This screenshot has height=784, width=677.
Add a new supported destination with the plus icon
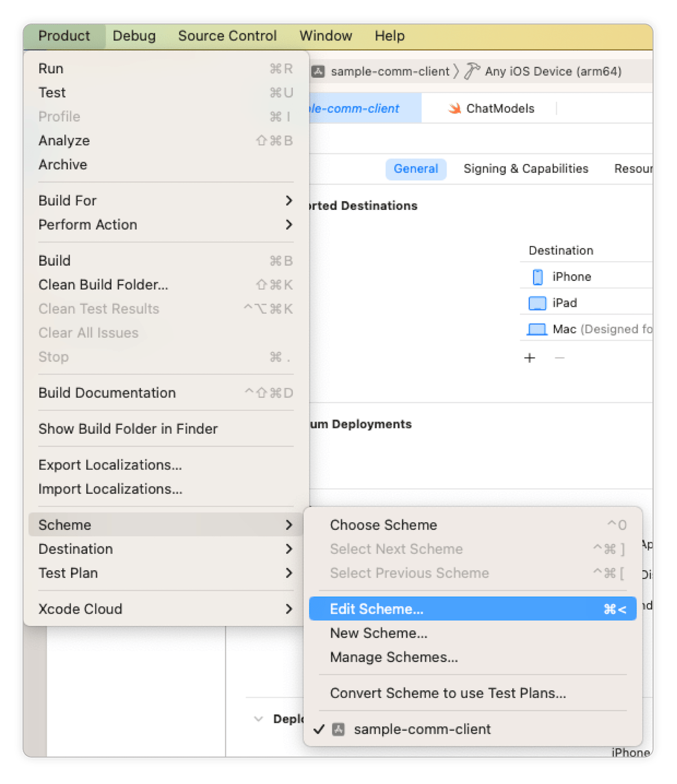tap(530, 358)
